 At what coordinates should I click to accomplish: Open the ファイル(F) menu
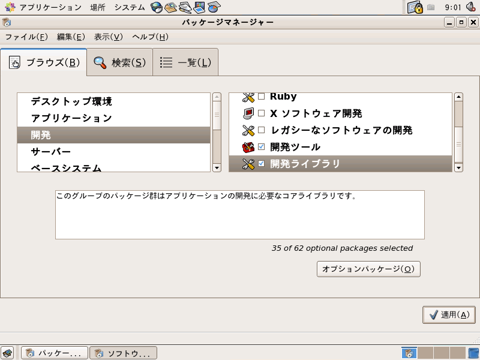pyautogui.click(x=26, y=37)
